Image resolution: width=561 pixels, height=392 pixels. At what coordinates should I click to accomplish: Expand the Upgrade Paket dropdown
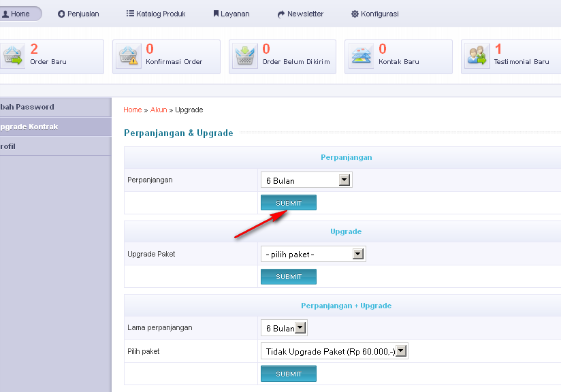click(x=312, y=255)
